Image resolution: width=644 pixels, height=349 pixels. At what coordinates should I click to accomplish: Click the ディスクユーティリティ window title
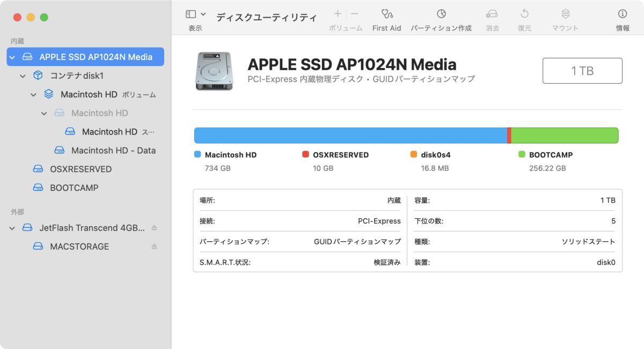[x=267, y=17]
